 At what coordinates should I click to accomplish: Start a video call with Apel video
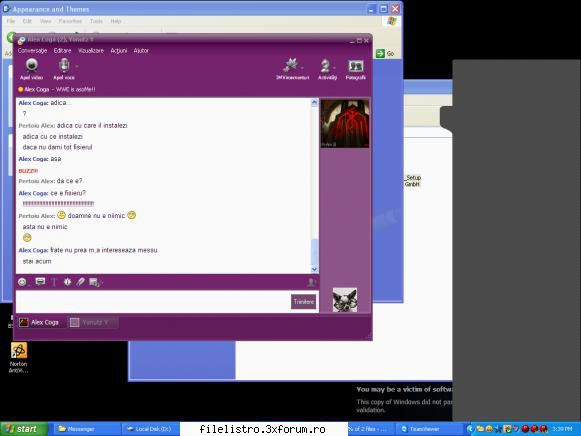pyautogui.click(x=31, y=69)
